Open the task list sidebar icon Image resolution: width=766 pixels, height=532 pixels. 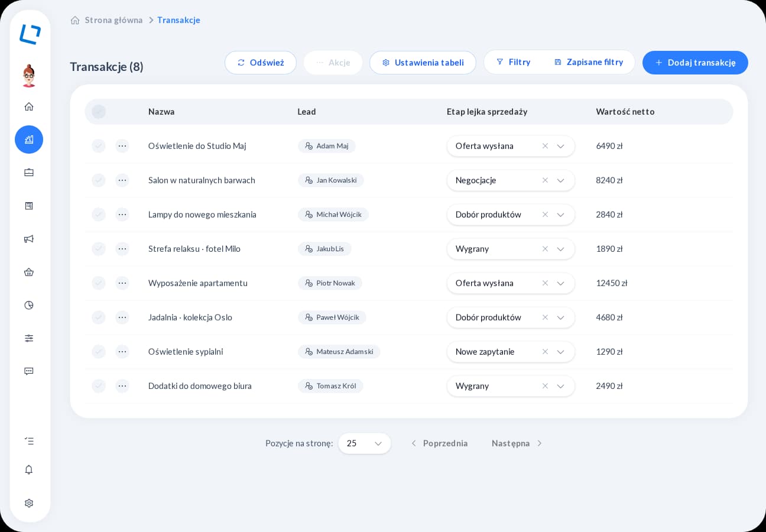pyautogui.click(x=29, y=441)
